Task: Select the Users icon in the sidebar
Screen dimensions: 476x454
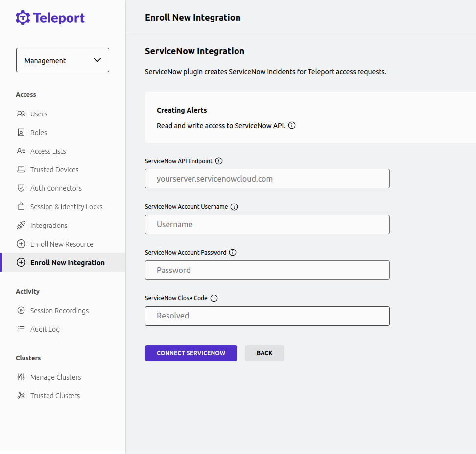Action: 21,113
